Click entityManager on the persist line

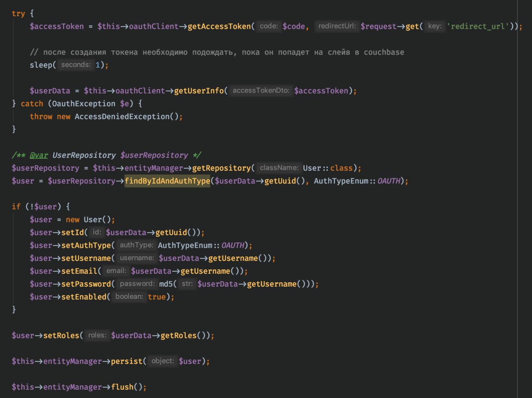[x=72, y=361]
